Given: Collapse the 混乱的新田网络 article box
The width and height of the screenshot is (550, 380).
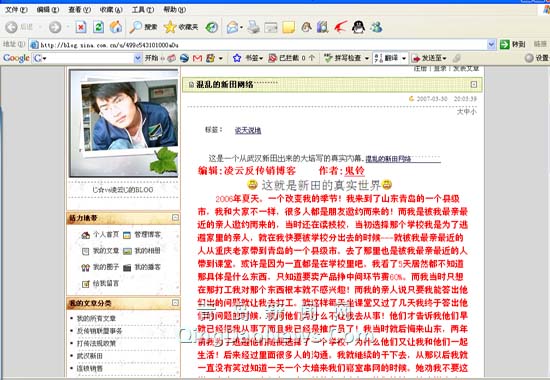Looking at the screenshot, I should (474, 84).
